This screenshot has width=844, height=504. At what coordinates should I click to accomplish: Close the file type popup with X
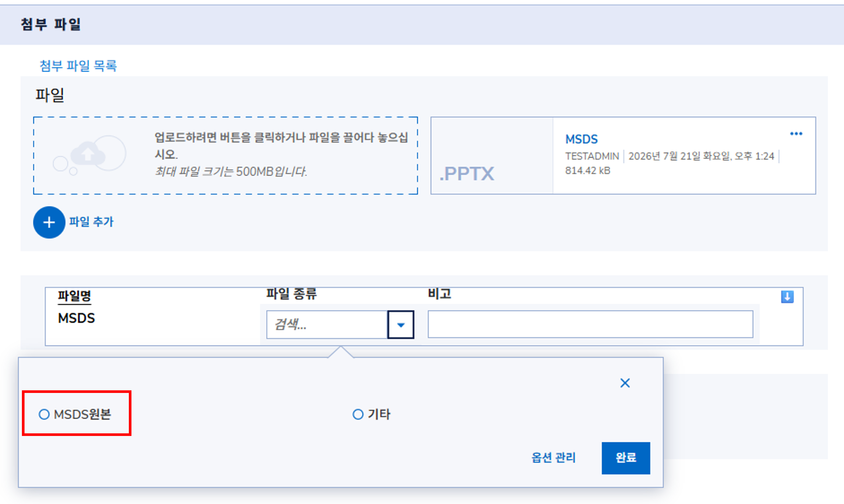[625, 383]
